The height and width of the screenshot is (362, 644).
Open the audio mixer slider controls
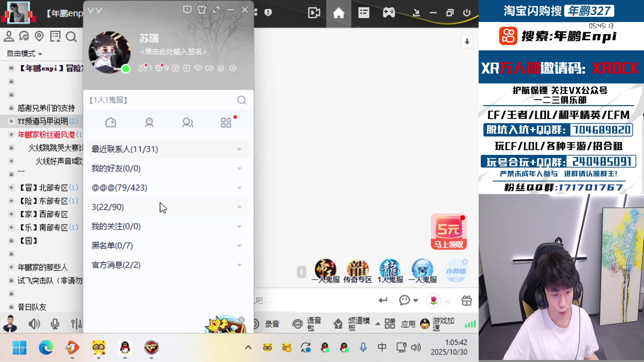(76, 324)
